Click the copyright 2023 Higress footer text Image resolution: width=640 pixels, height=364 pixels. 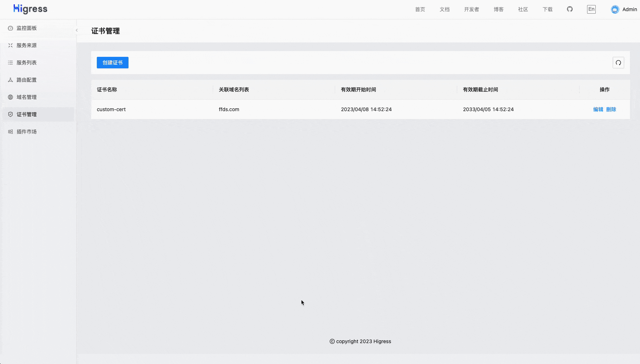[360, 341]
